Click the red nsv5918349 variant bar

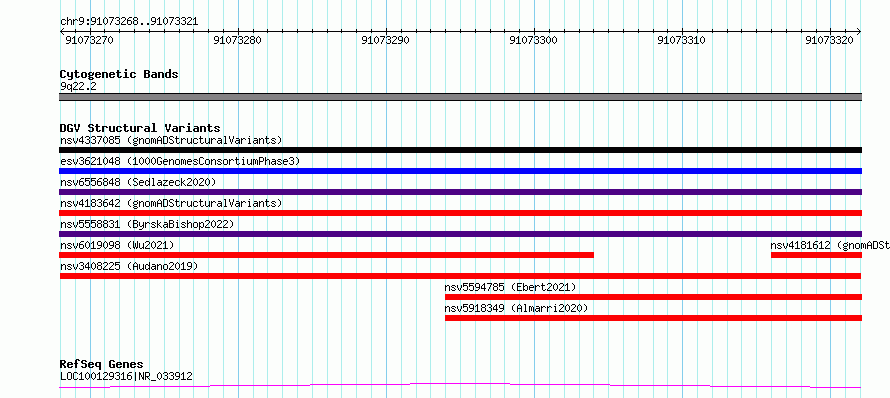click(653, 318)
